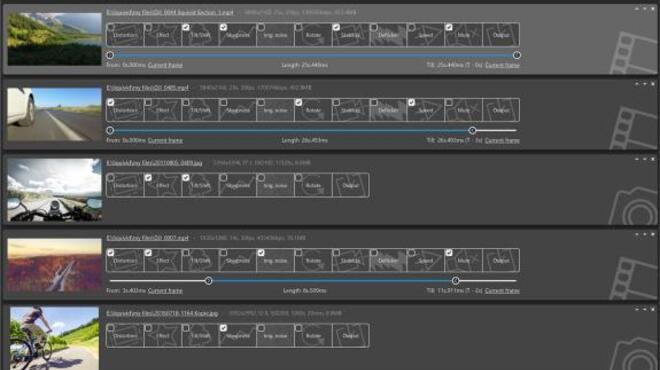Viewport: 660px width, 370px height.
Task: Open the file path link of the cyclist photo
Action: [x=162, y=314]
